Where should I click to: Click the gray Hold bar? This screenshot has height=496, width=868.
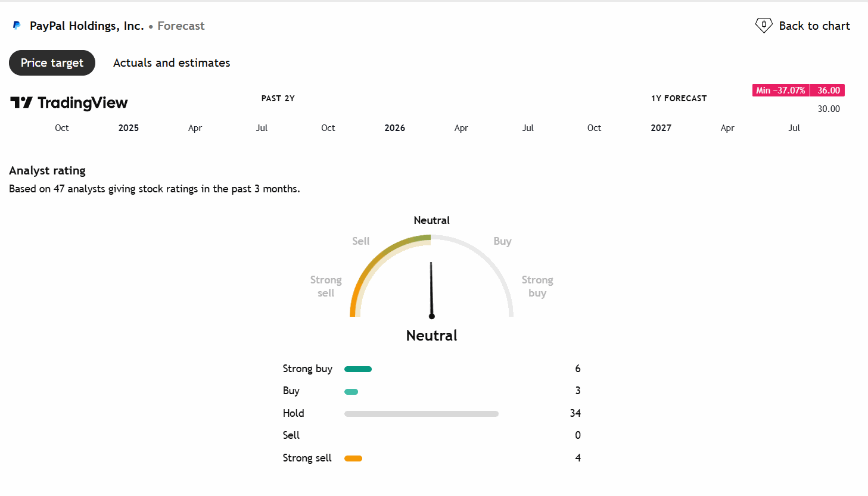(x=421, y=414)
